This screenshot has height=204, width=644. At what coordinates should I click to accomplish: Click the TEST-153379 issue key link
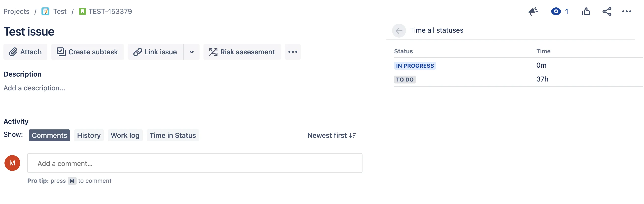[x=110, y=12]
